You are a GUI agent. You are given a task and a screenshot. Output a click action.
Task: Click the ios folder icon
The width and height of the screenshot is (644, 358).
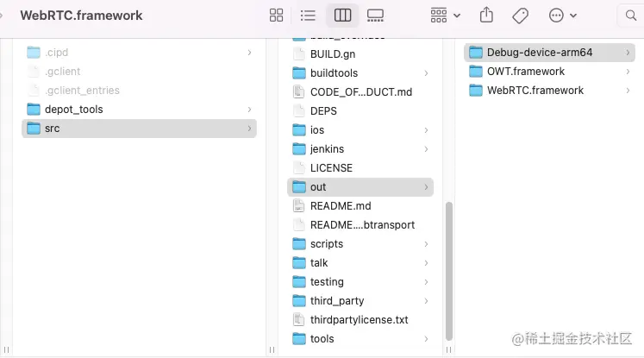point(299,130)
